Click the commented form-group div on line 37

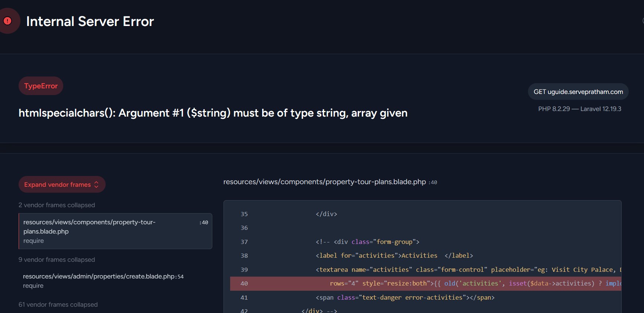367,242
